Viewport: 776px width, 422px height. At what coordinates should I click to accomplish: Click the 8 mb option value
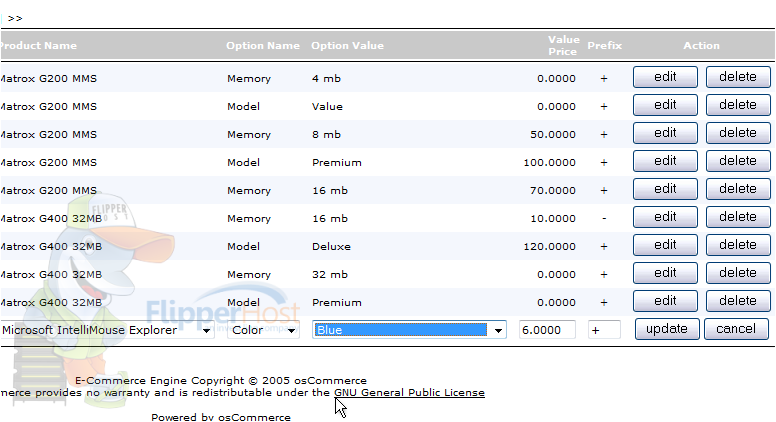(326, 135)
